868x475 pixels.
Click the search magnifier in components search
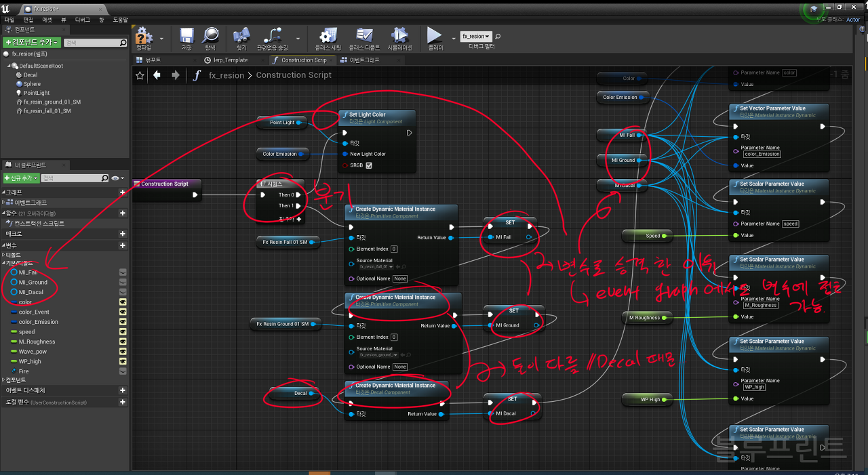123,43
